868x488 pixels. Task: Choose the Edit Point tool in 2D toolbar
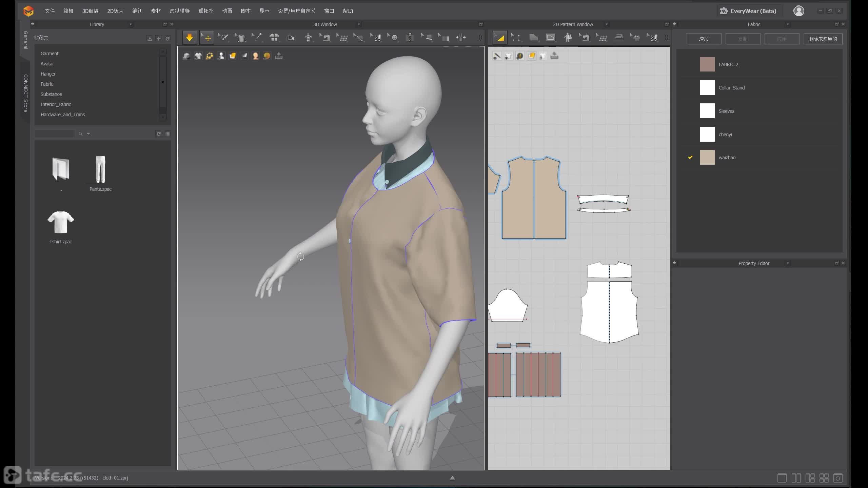click(516, 38)
